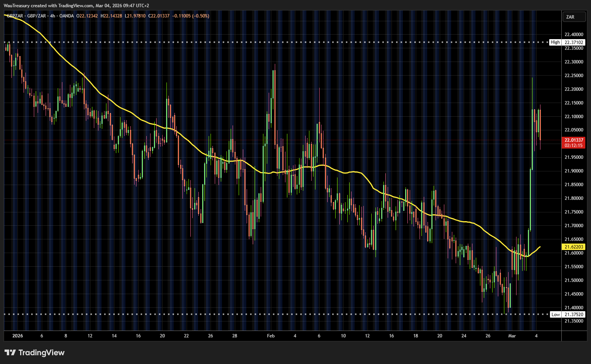Image resolution: width=591 pixels, height=364 pixels.
Task: Click the 21.55000 price axis label
Action: (574, 267)
